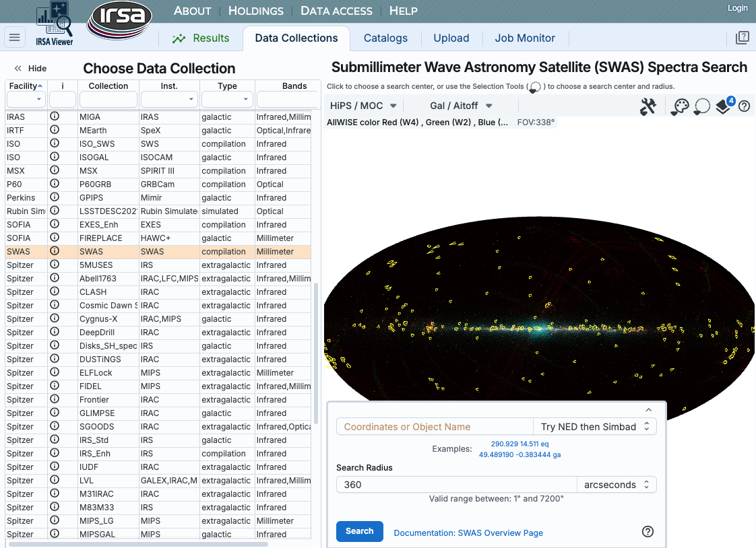
Task: Switch to the Catalogs tab
Action: pyautogui.click(x=385, y=38)
